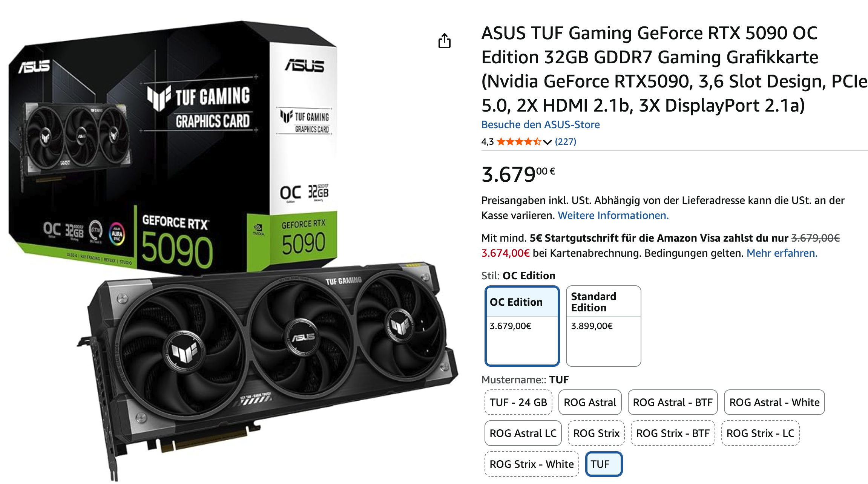The width and height of the screenshot is (868, 484).
Task: Pick the ROG Strix - LC model
Action: pos(760,433)
